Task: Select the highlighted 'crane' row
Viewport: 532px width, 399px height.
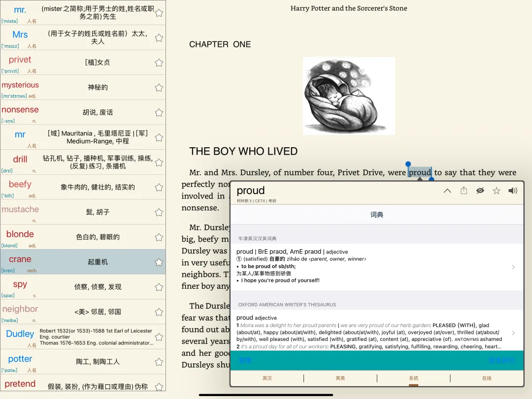Action: (83, 262)
